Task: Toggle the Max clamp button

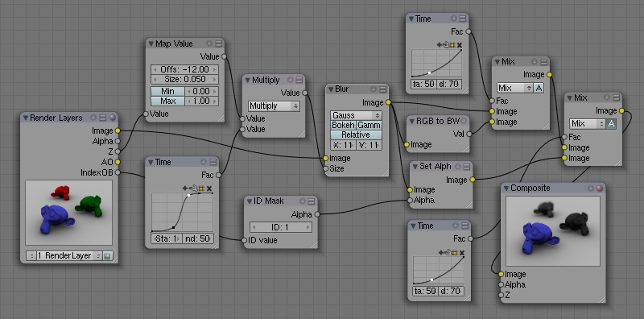Action: (x=167, y=101)
